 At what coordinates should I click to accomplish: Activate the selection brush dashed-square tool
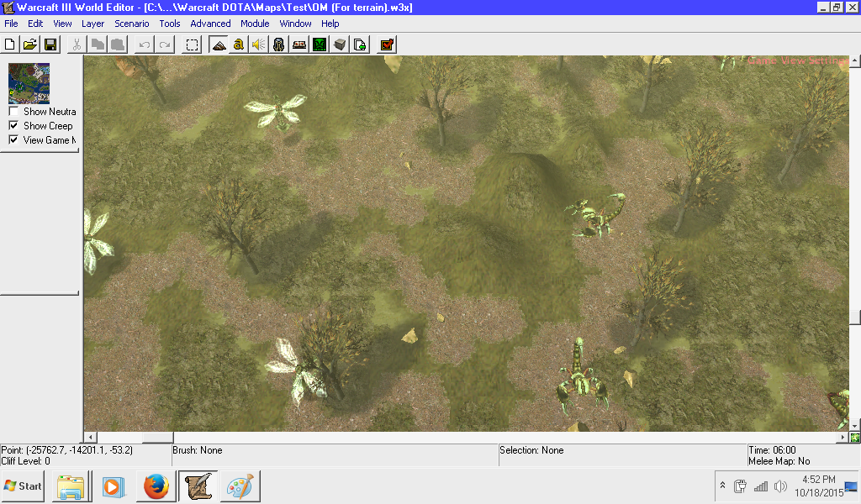pyautogui.click(x=193, y=45)
